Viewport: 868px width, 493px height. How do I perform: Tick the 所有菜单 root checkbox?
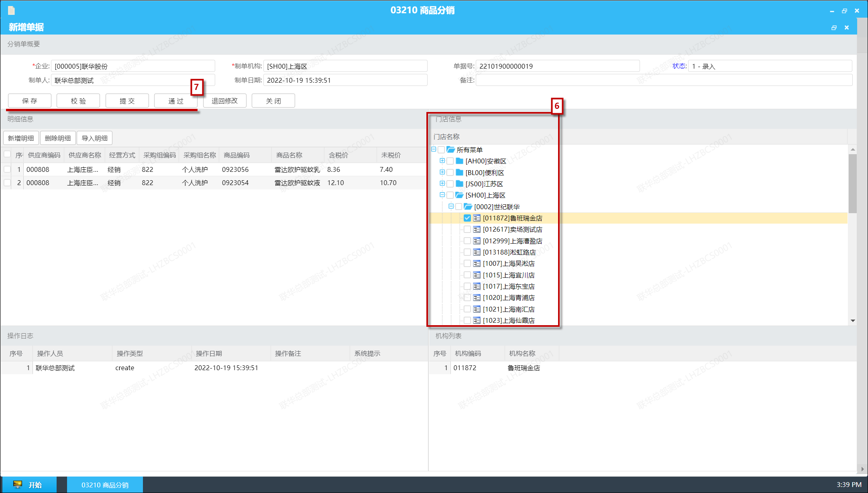pos(441,150)
